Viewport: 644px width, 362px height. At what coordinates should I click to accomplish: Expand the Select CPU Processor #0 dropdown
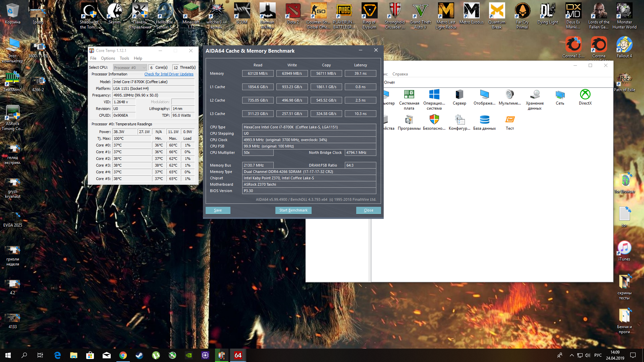pos(130,68)
